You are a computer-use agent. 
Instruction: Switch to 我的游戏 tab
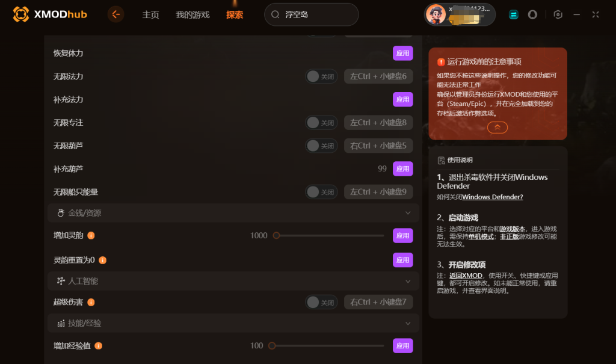point(192,15)
